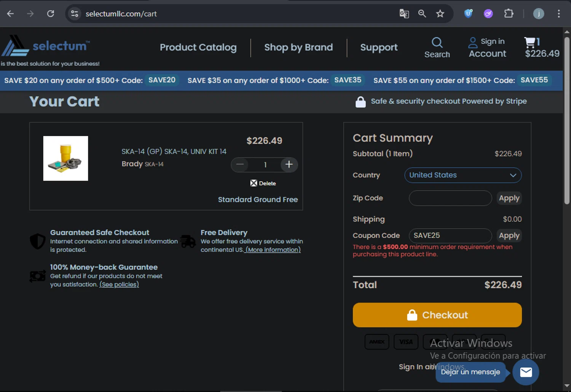Click the AMEX payment card icon

[x=377, y=342]
